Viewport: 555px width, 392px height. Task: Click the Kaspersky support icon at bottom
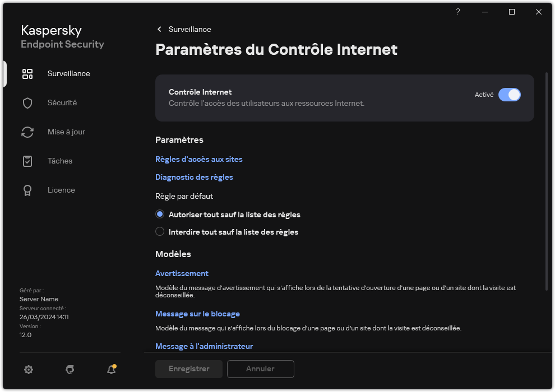tap(70, 370)
